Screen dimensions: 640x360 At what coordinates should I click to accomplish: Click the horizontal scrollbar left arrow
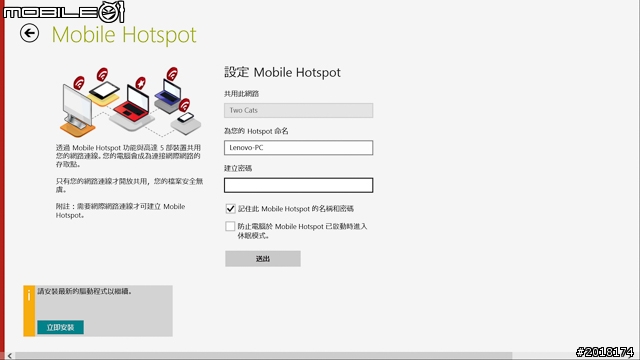9,356
